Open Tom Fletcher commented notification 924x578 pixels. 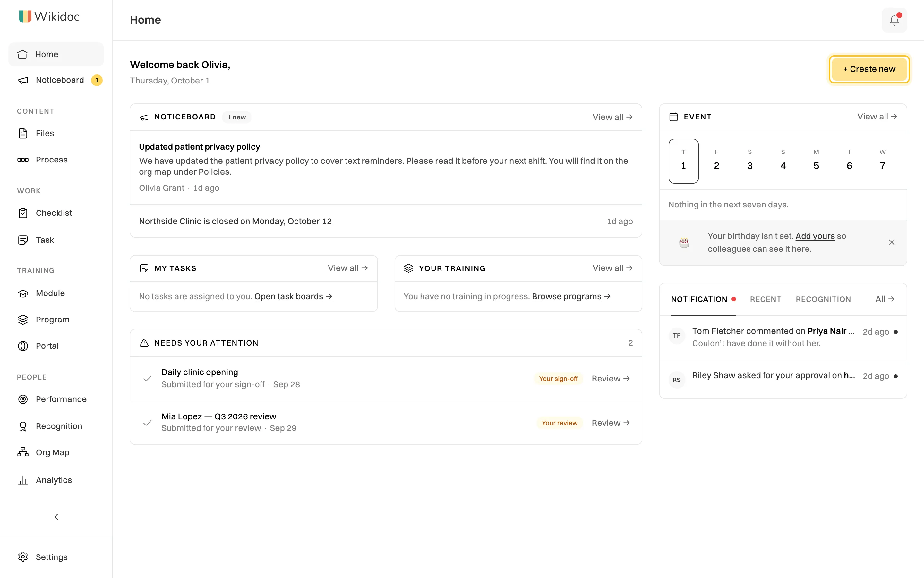tap(783, 337)
